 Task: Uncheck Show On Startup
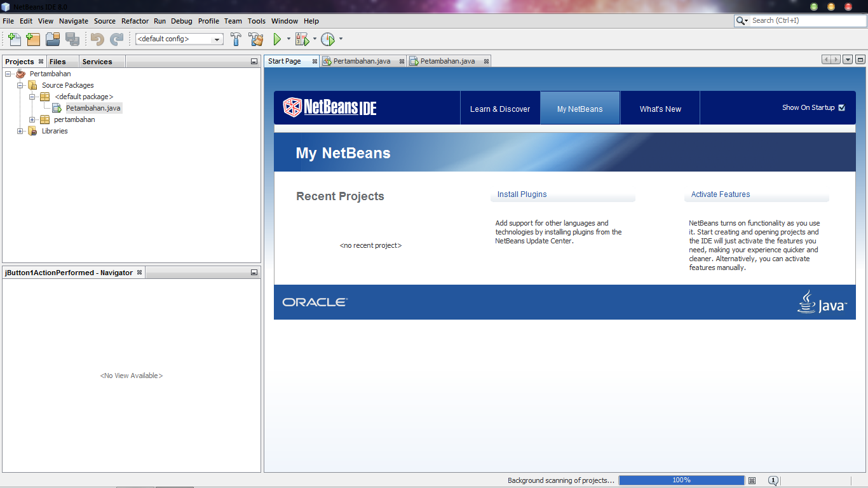pos(842,107)
